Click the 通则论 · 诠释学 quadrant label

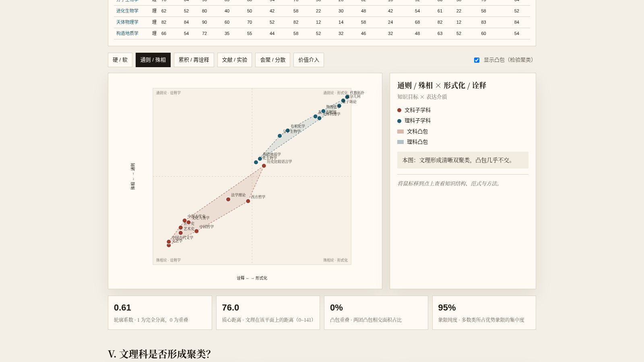169,93
